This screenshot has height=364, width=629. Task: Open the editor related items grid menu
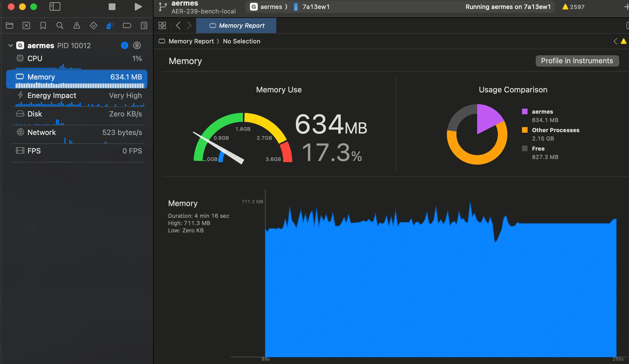pos(162,26)
